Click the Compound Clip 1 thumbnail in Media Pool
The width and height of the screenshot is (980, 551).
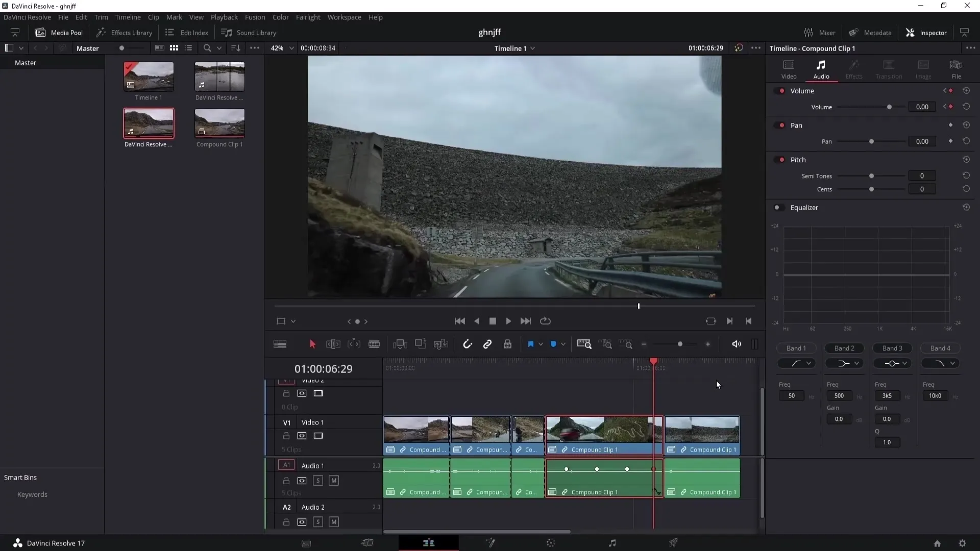click(220, 123)
